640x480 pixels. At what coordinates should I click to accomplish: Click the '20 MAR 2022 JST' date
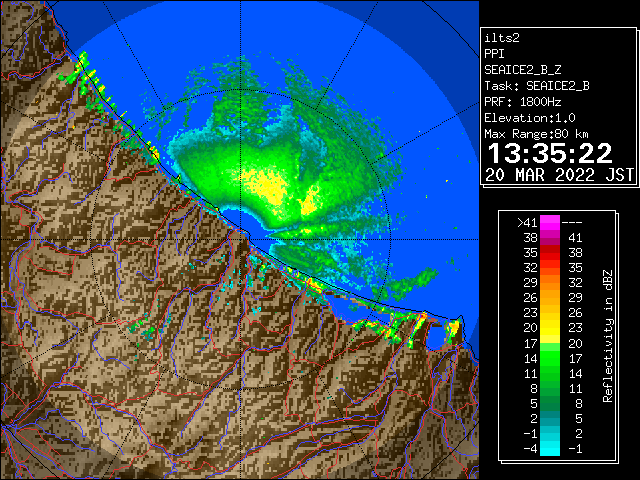click(x=560, y=175)
